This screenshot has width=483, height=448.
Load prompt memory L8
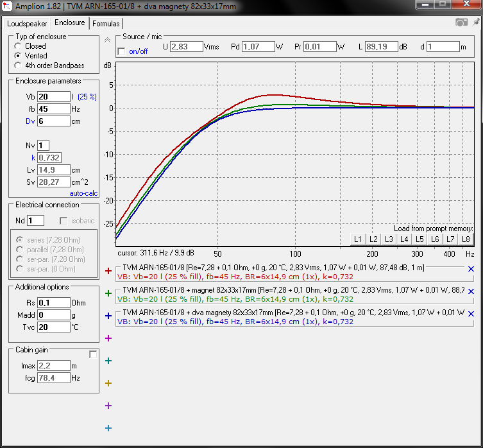click(x=466, y=239)
